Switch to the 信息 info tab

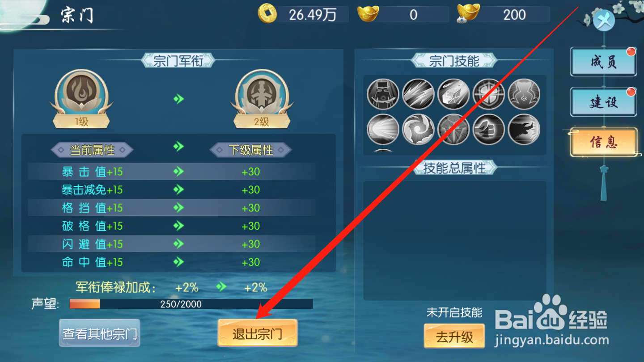pyautogui.click(x=604, y=142)
